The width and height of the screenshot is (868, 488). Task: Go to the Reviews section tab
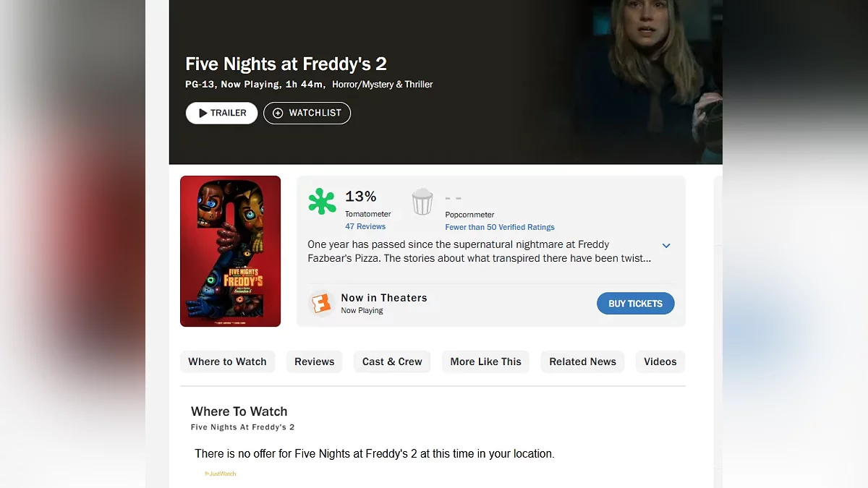coord(314,361)
